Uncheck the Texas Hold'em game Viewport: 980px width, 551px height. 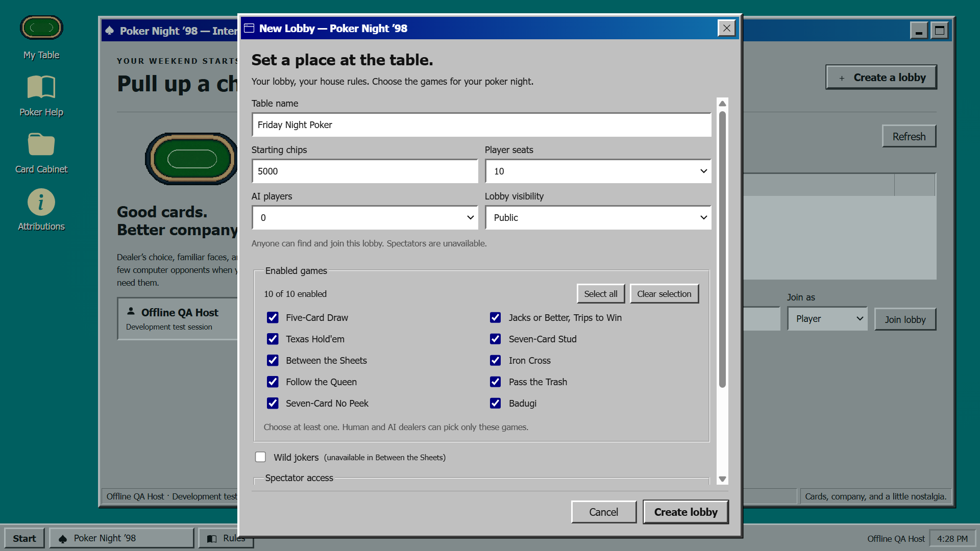[x=273, y=339]
